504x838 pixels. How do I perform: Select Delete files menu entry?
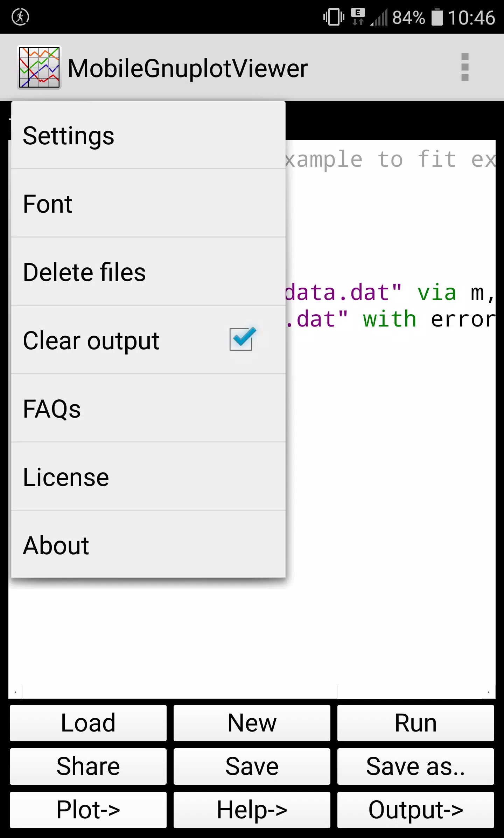coord(148,272)
